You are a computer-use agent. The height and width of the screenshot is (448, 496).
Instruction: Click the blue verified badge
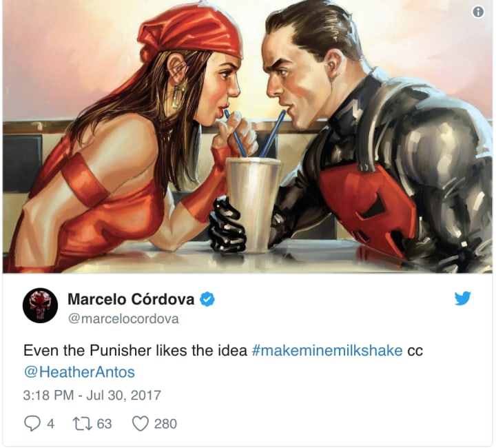(207, 299)
